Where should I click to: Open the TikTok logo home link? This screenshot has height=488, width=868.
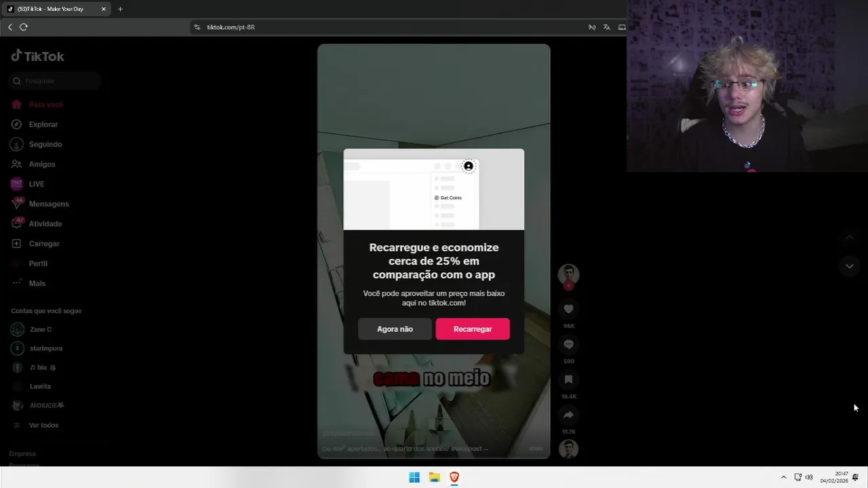coord(38,56)
